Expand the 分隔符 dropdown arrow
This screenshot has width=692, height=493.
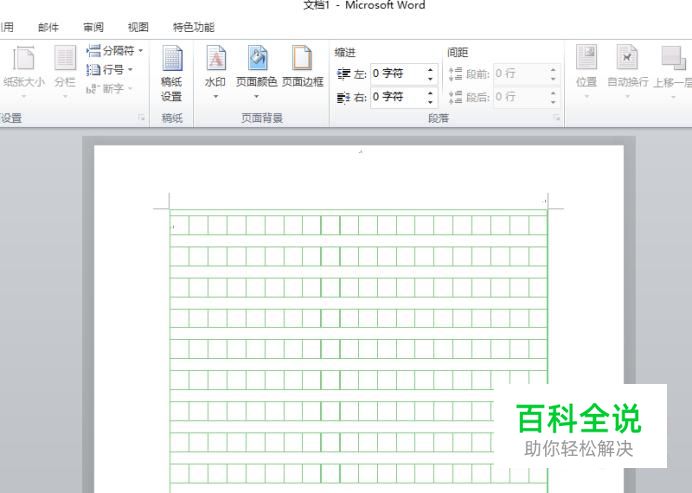click(141, 51)
